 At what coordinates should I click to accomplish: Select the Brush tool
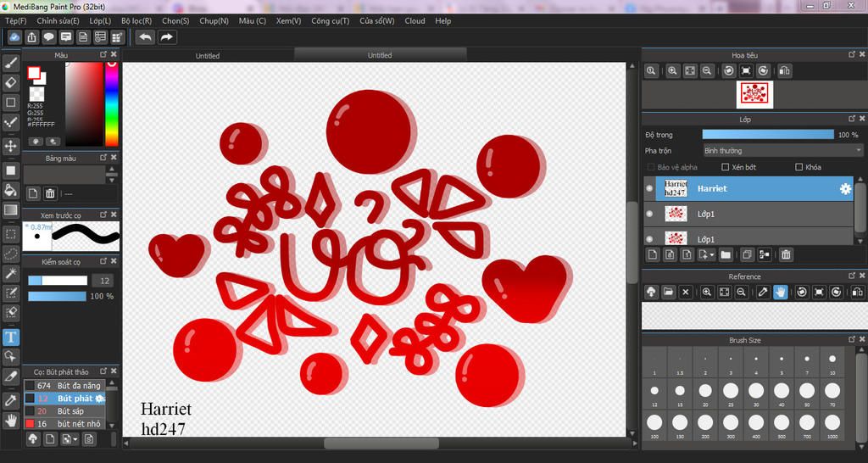pos(10,63)
